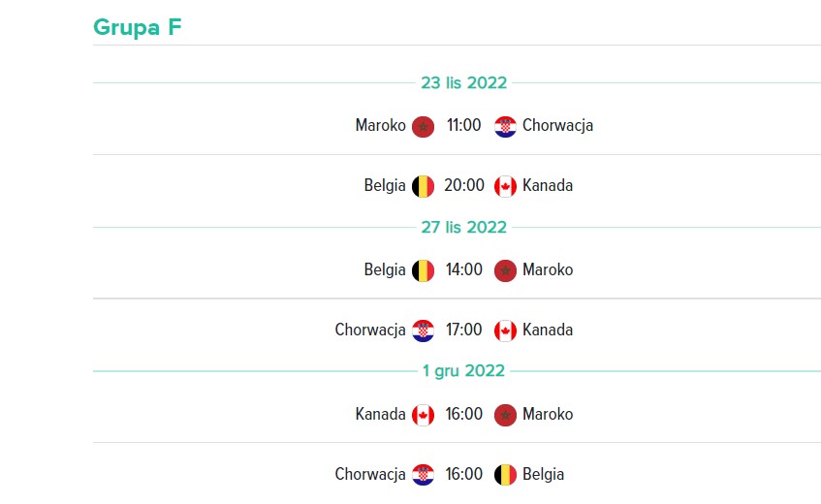821x504 pixels.
Task: Click Belgium flag in 14:00 match
Action: pyautogui.click(x=423, y=271)
